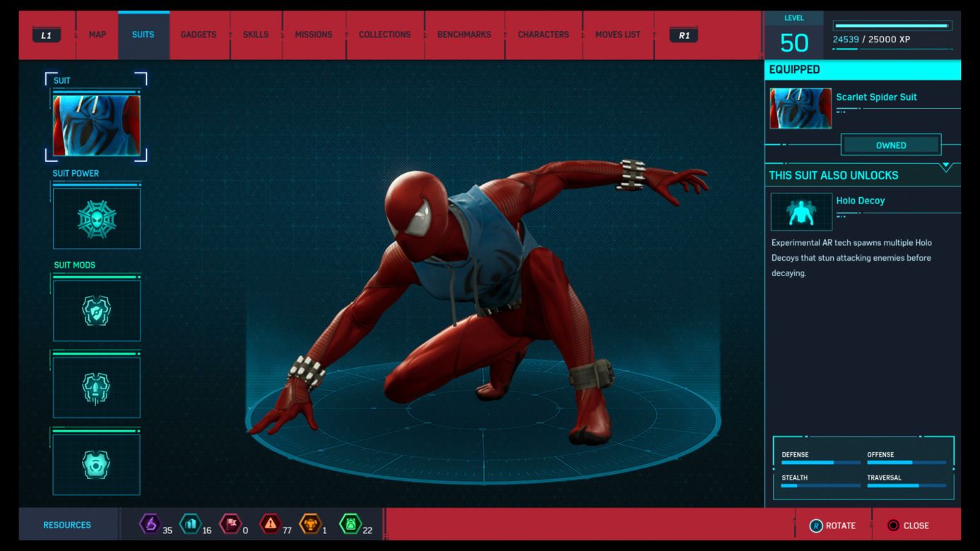
Task: Select the Scarlet Spider suit thumbnail on left
Action: click(97, 126)
